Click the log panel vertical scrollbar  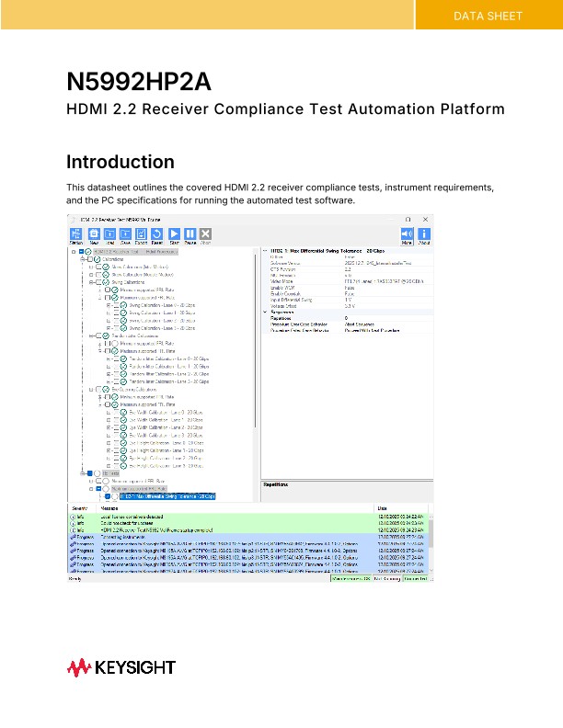point(431,543)
